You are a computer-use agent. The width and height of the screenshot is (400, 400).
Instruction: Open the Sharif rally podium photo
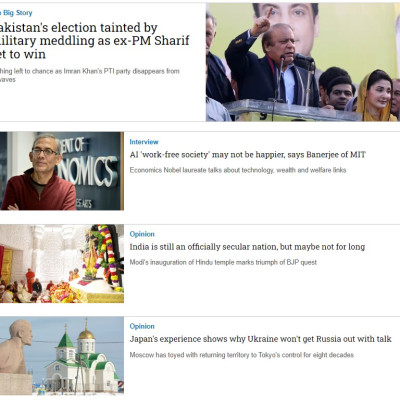click(x=303, y=62)
